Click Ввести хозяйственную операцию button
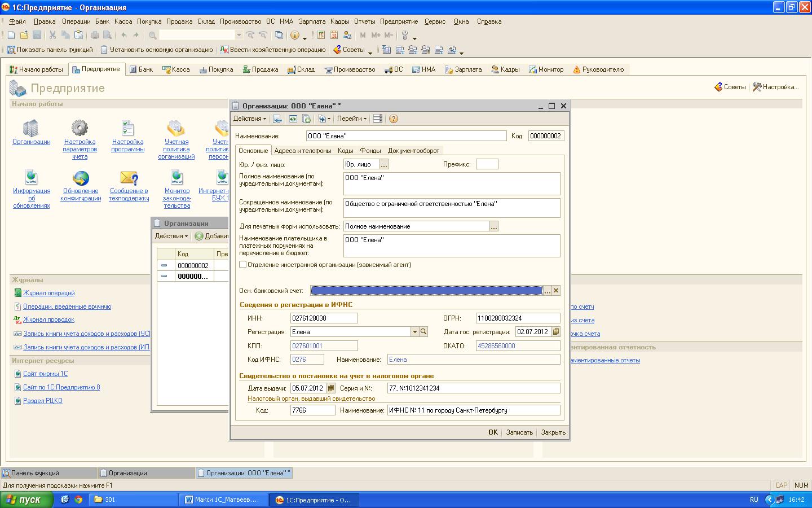Viewport: 812px width, 508px height. [273, 50]
